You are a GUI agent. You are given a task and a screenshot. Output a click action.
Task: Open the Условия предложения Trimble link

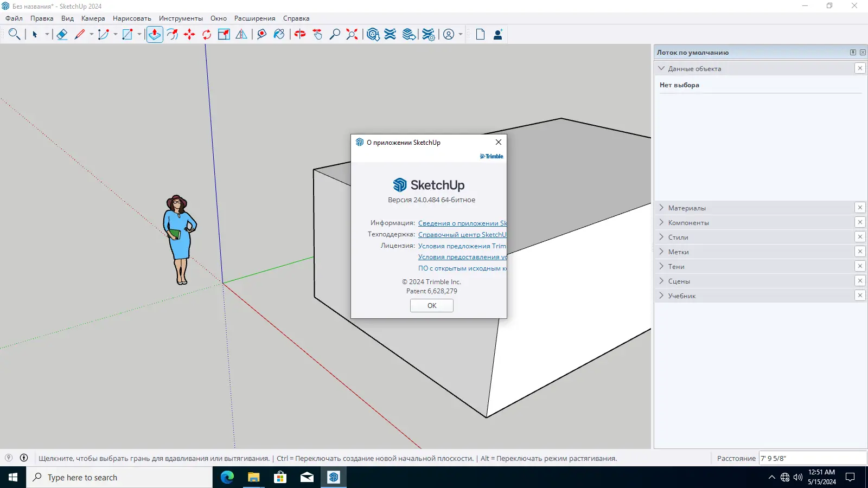point(462,246)
